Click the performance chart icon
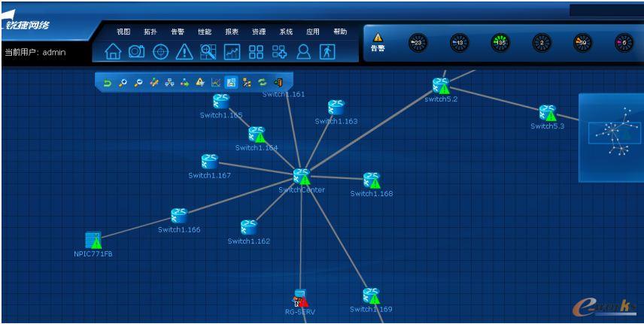The image size is (644, 324). 232,51
